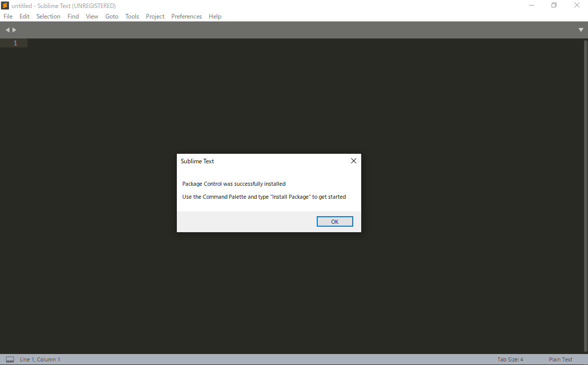Change the Plain Text syntax selector
The width and height of the screenshot is (588, 365).
[x=561, y=360]
